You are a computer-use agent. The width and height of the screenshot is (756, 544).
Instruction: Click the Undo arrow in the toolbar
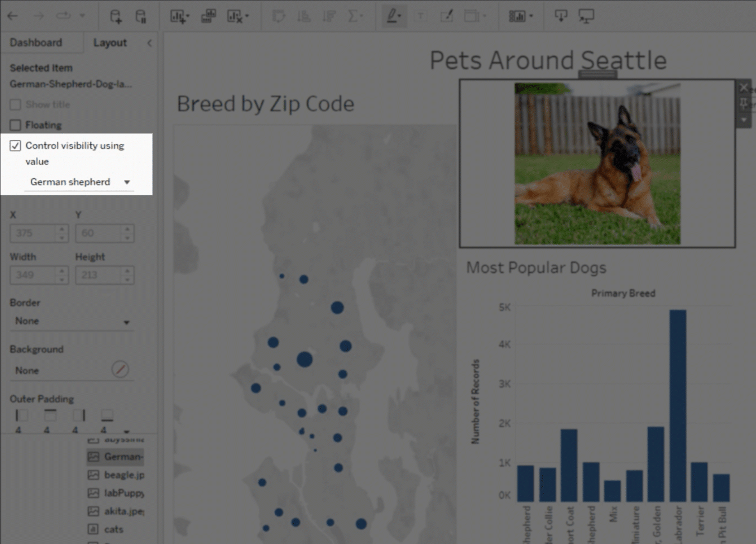[13, 16]
